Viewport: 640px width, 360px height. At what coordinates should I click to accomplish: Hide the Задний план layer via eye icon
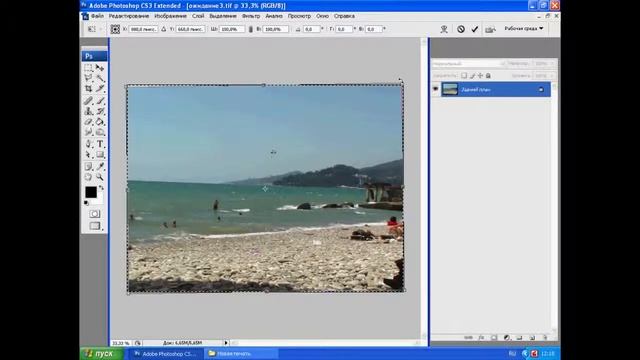click(x=436, y=89)
